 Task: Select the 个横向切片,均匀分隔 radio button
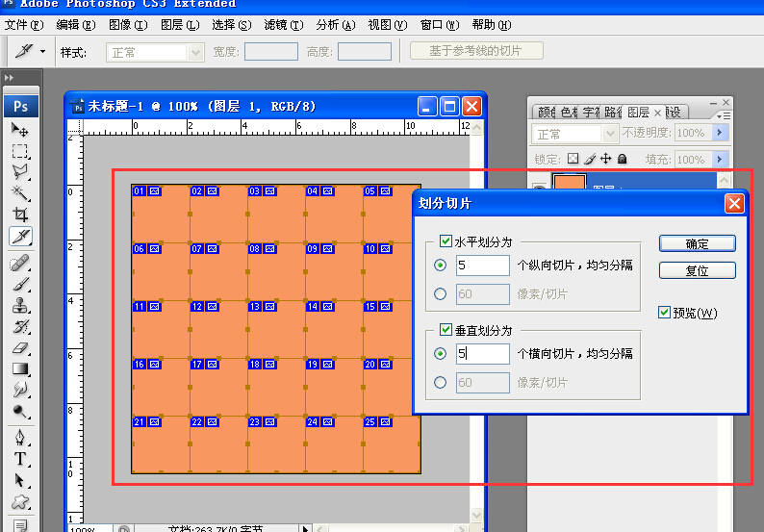tap(440, 353)
